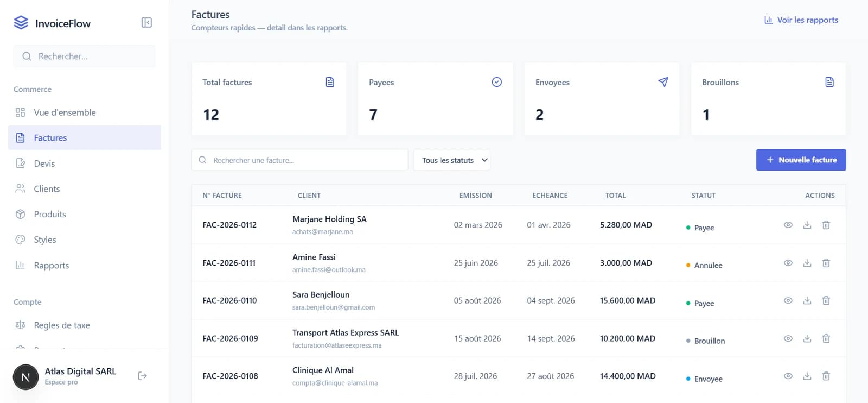The width and height of the screenshot is (868, 403).
Task: Click the document icon on Total factures card
Action: pyautogui.click(x=330, y=82)
